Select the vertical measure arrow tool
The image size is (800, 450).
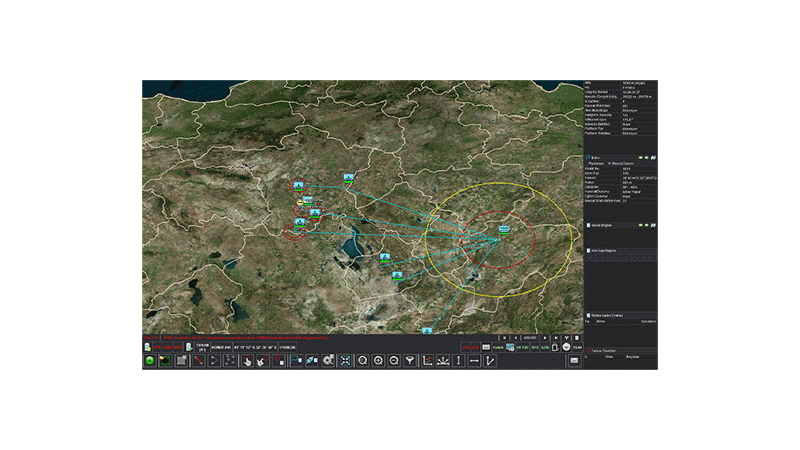459,361
